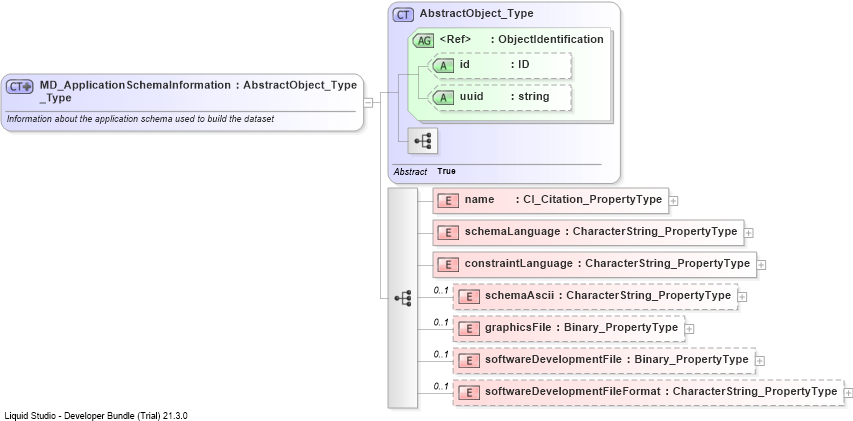Select the 'name' element label

tap(479, 200)
